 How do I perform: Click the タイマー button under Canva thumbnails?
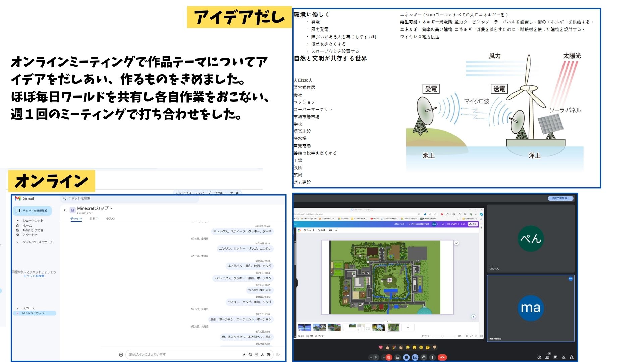click(x=320, y=336)
